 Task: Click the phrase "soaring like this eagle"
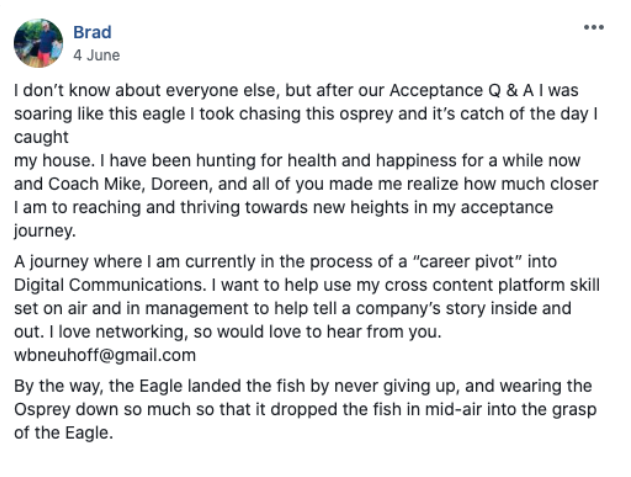point(100,114)
